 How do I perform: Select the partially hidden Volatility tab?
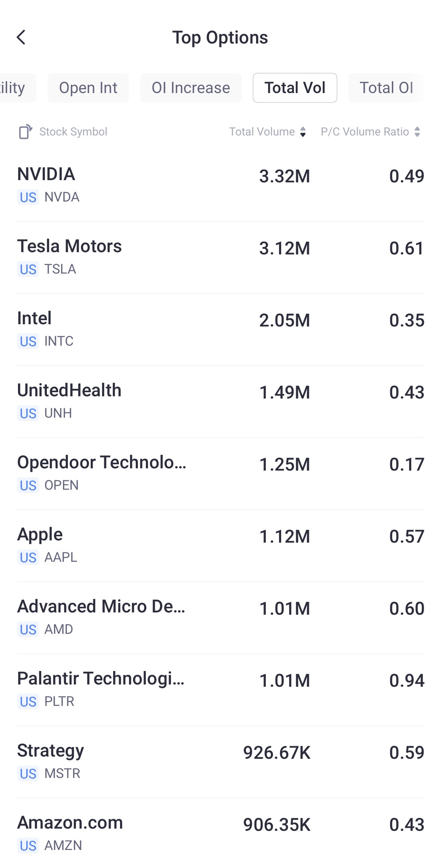pos(15,88)
